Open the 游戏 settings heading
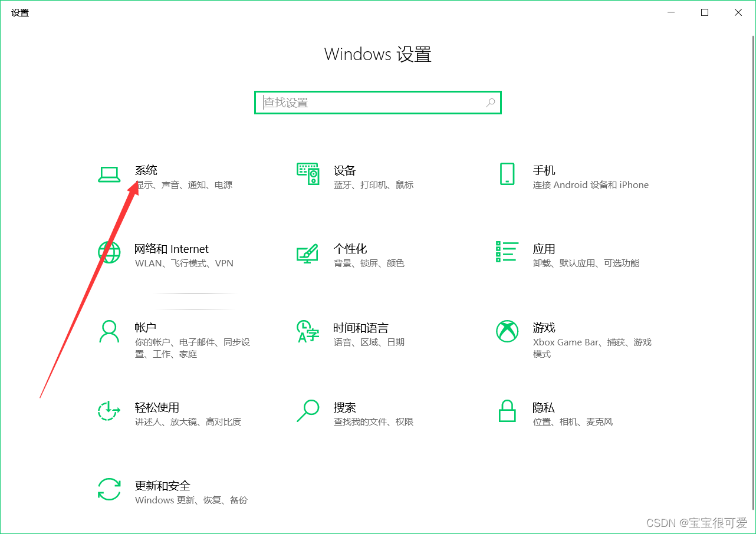Image resolution: width=756 pixels, height=534 pixels. coord(544,327)
